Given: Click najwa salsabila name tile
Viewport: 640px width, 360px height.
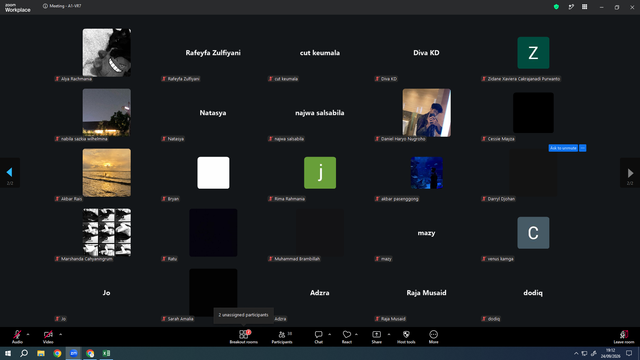Looking at the screenshot, I should (x=320, y=113).
